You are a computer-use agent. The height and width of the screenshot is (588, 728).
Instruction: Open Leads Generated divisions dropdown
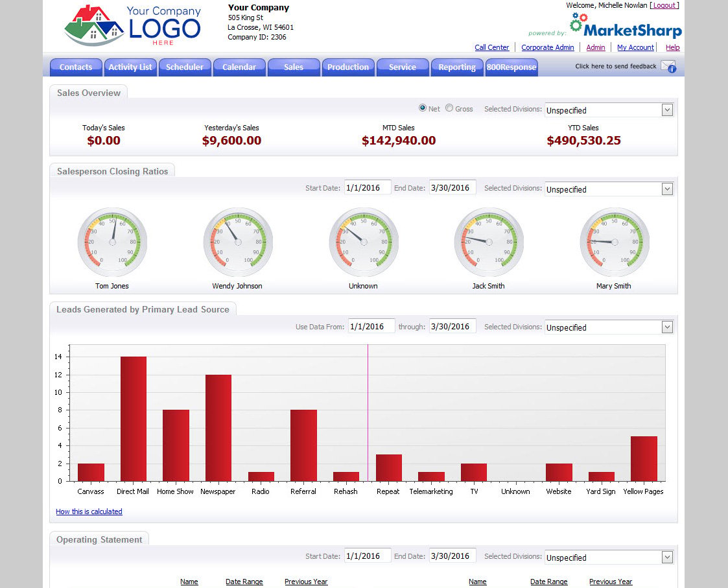click(667, 327)
